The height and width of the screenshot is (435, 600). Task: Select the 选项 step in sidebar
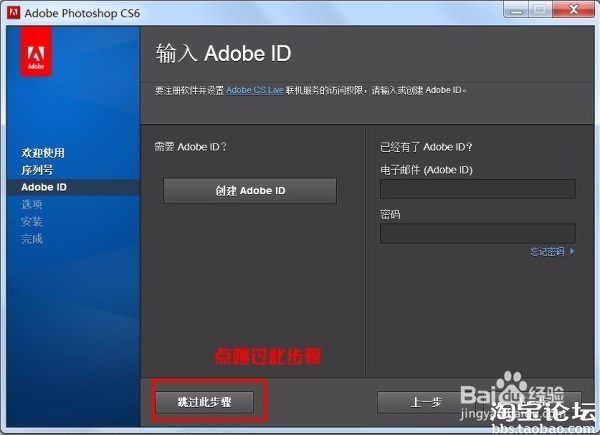click(x=32, y=204)
